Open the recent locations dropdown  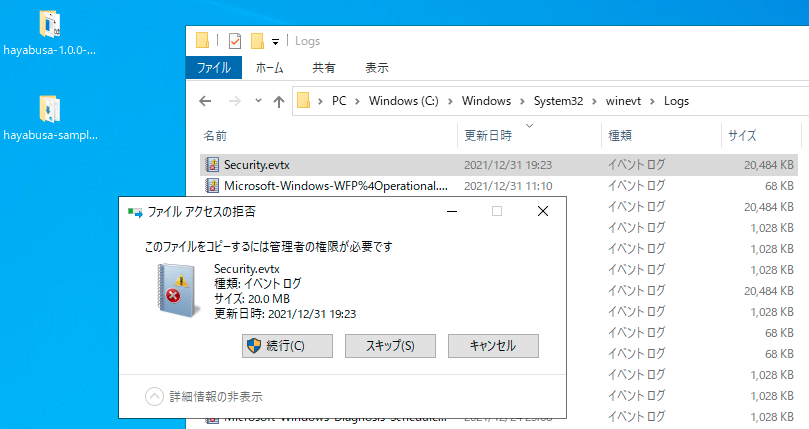pyautogui.click(x=258, y=101)
